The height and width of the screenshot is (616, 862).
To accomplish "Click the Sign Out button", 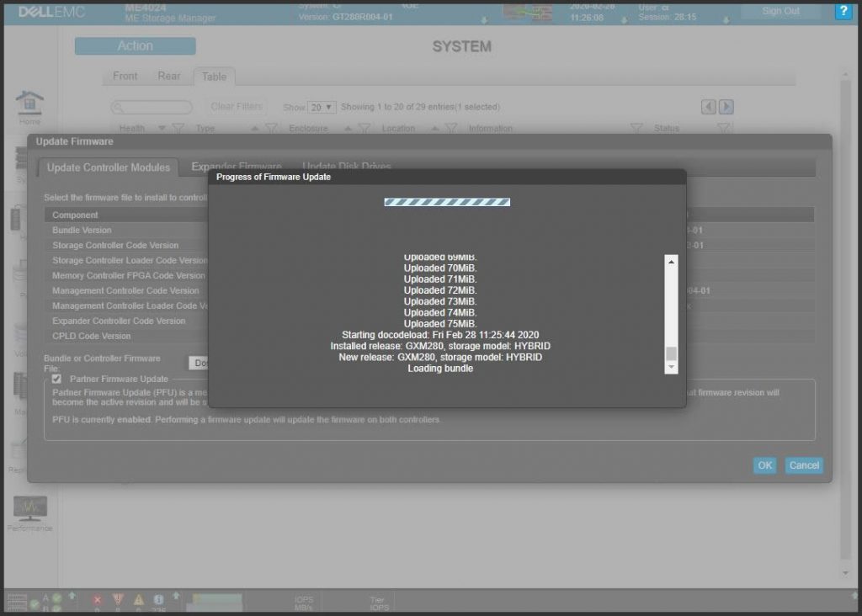I will pos(780,11).
